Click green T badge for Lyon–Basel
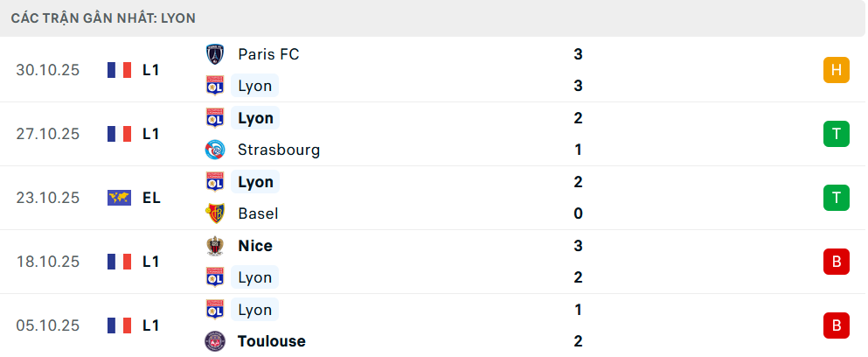The height and width of the screenshot is (357, 868). (x=837, y=198)
